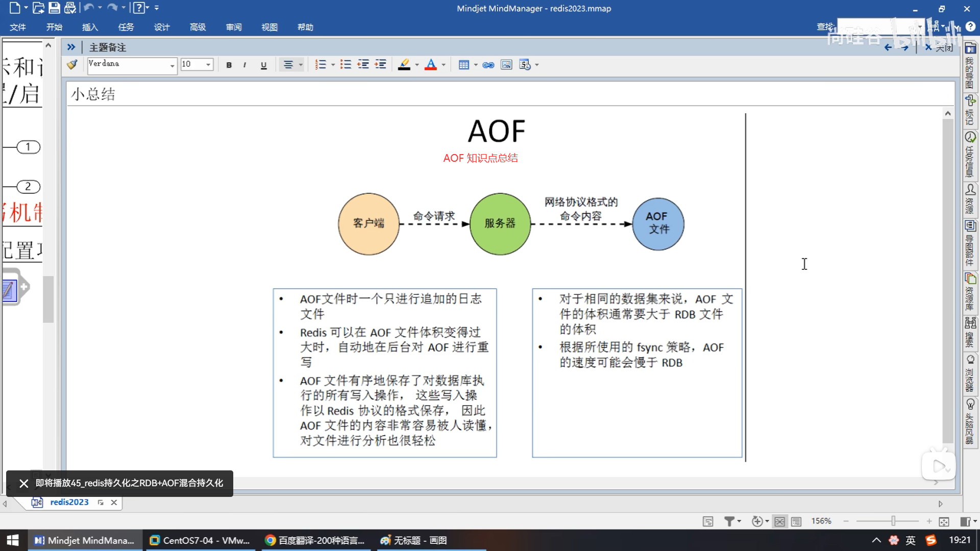
Task: Click the insert image icon
Action: coord(506,65)
